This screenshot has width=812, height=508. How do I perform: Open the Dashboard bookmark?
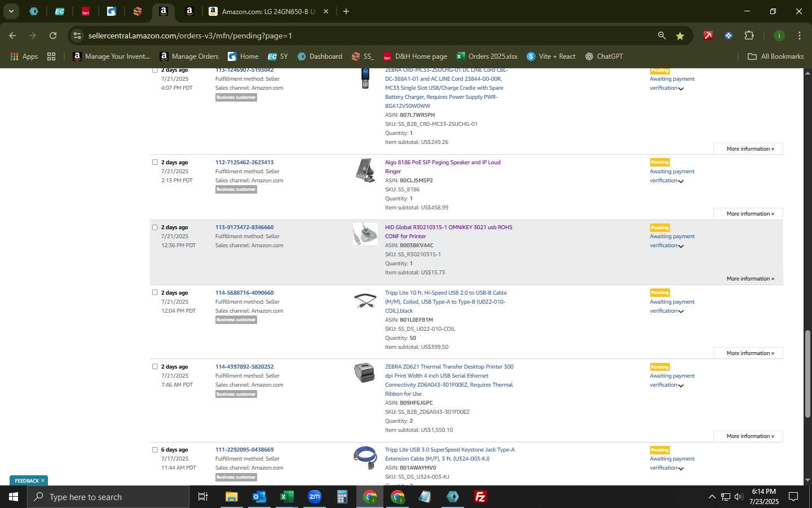[x=320, y=56]
